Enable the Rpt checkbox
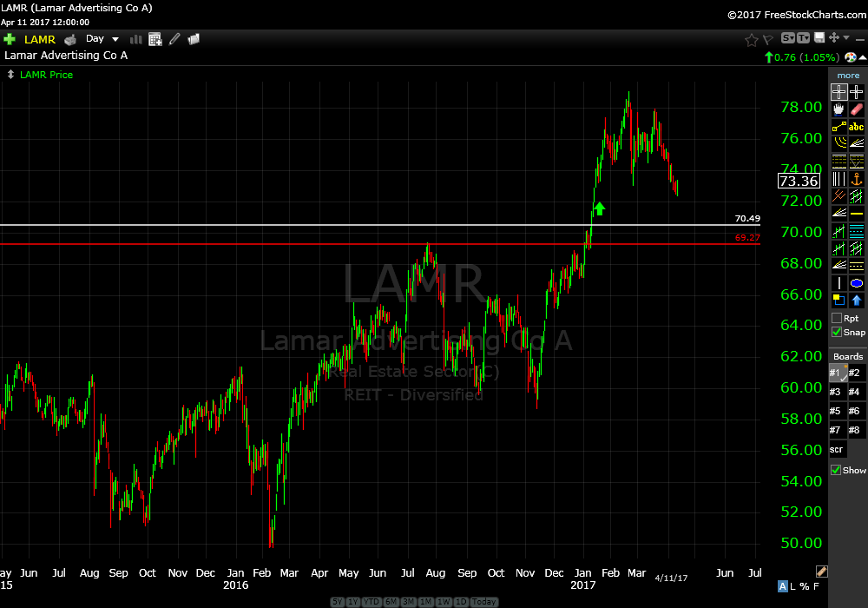Image resolution: width=868 pixels, height=608 pixels. [x=837, y=318]
